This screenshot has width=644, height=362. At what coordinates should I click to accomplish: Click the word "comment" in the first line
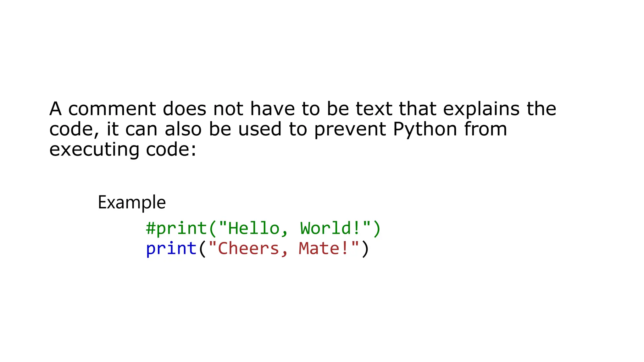click(x=112, y=109)
